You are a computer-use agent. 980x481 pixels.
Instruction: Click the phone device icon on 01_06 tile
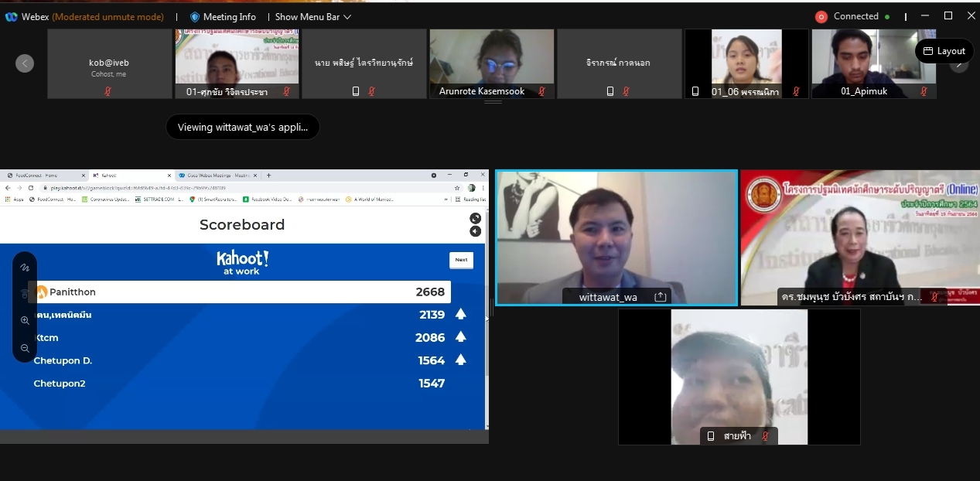point(695,91)
